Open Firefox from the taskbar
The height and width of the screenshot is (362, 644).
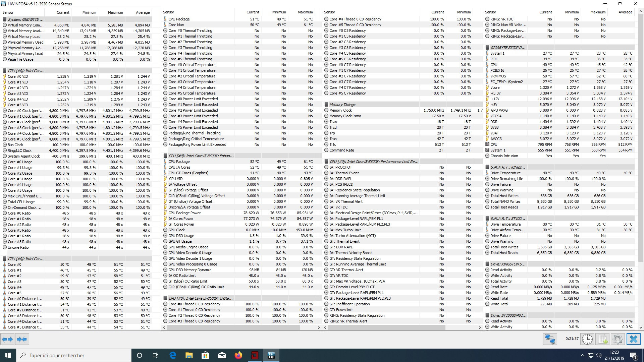pos(238,355)
